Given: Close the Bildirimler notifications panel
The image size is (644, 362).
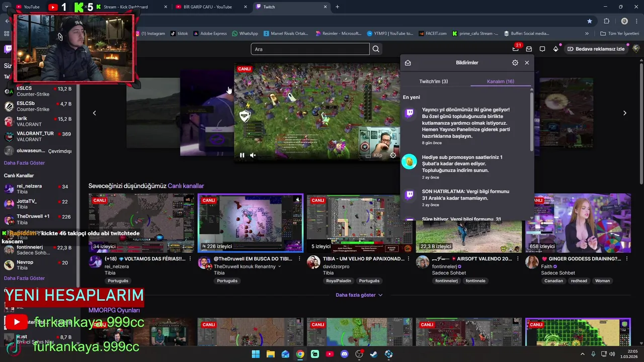Looking at the screenshot, I should point(527,63).
